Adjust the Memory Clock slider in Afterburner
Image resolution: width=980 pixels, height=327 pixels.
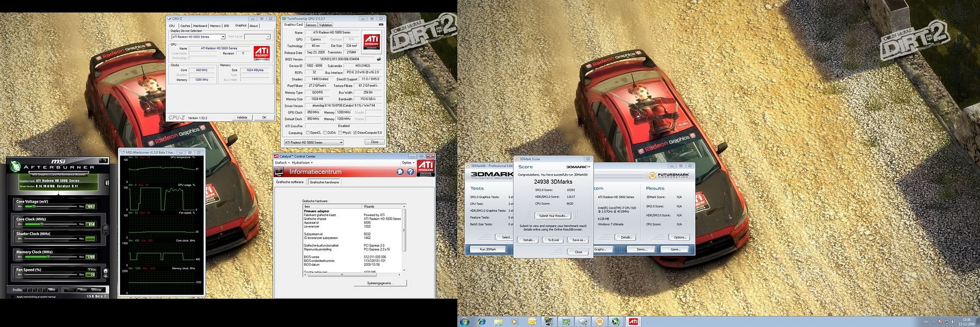51,256
